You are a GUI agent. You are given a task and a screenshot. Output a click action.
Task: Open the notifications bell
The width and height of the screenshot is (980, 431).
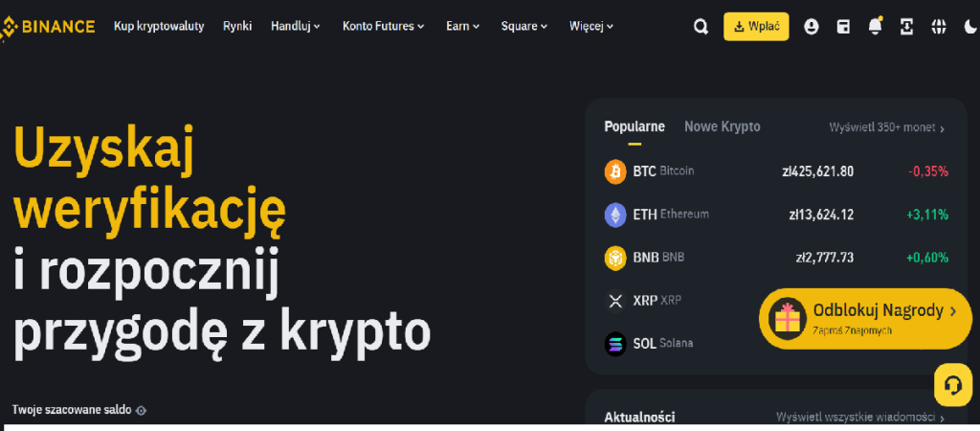875,26
